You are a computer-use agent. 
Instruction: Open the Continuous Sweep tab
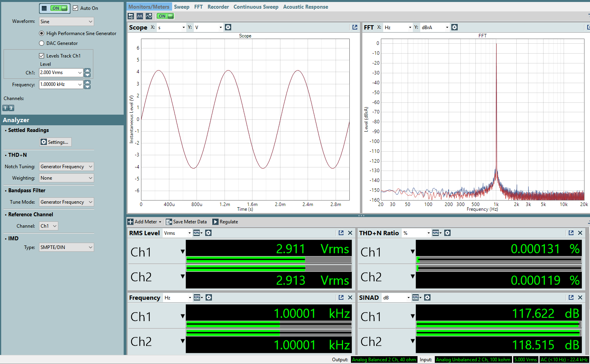(256, 7)
